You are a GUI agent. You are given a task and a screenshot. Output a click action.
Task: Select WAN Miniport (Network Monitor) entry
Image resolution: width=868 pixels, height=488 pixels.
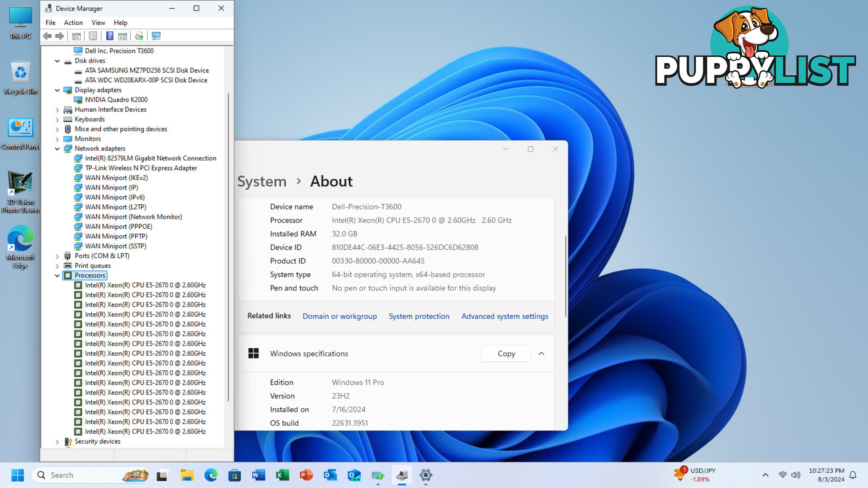tap(133, 217)
